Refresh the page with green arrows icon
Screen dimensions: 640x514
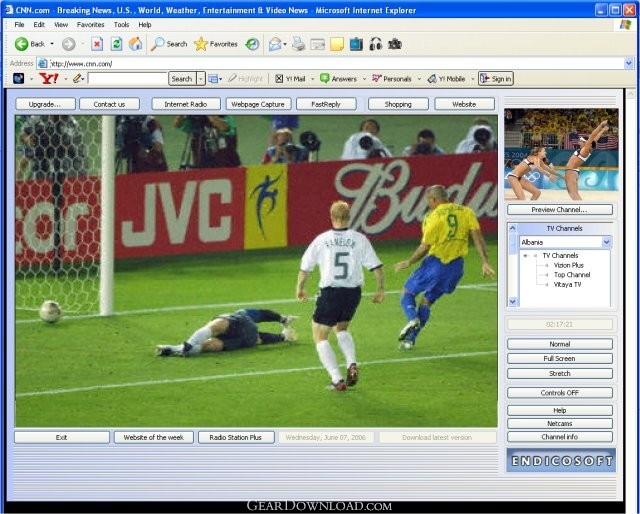[x=116, y=44]
